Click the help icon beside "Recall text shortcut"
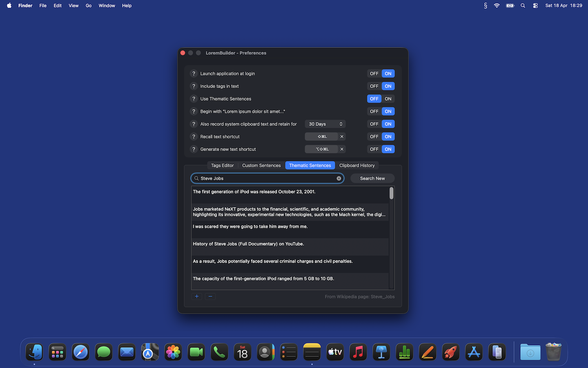Image resolution: width=588 pixels, height=368 pixels. click(194, 137)
